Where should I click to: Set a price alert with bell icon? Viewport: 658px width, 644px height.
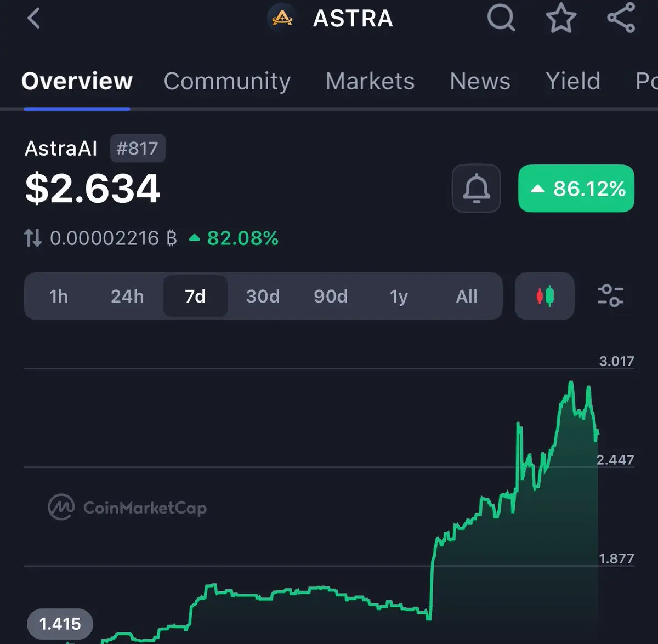(477, 189)
